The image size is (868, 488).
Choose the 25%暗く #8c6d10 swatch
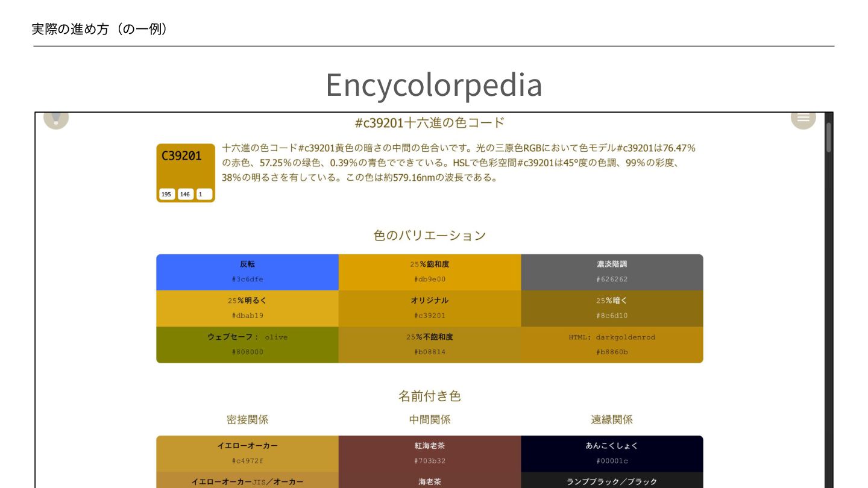point(612,308)
